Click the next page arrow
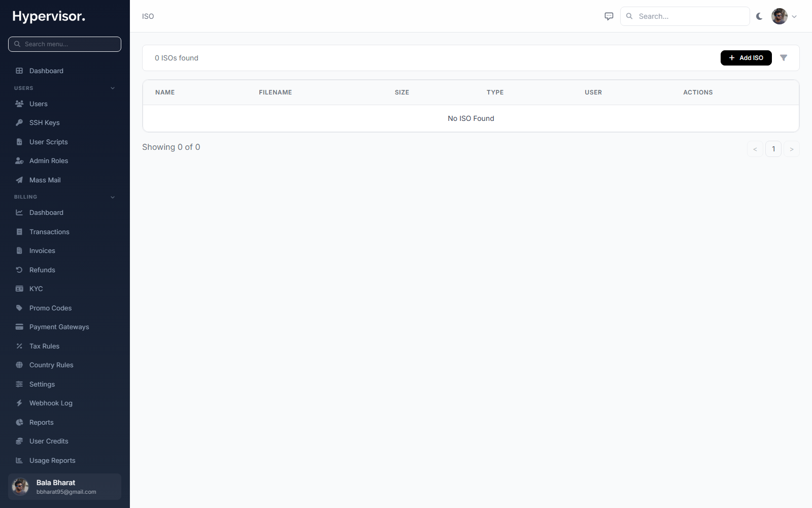Screen dimensions: 812x508 792,149
